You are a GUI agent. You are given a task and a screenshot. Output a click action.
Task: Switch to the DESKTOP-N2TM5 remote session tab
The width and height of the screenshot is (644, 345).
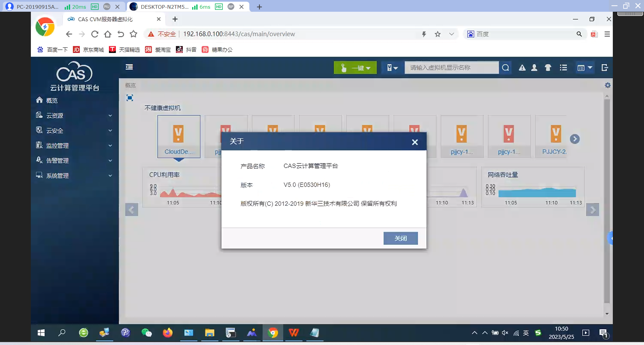[189, 6]
